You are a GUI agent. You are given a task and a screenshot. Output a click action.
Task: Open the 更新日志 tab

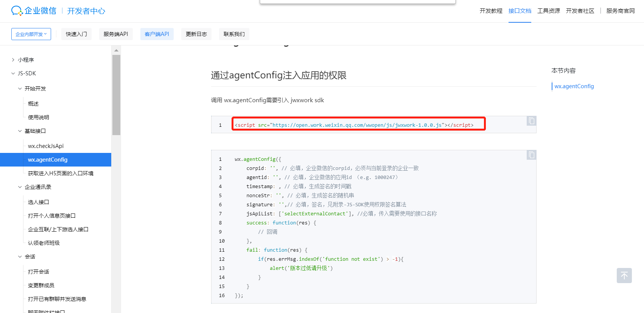(x=196, y=34)
